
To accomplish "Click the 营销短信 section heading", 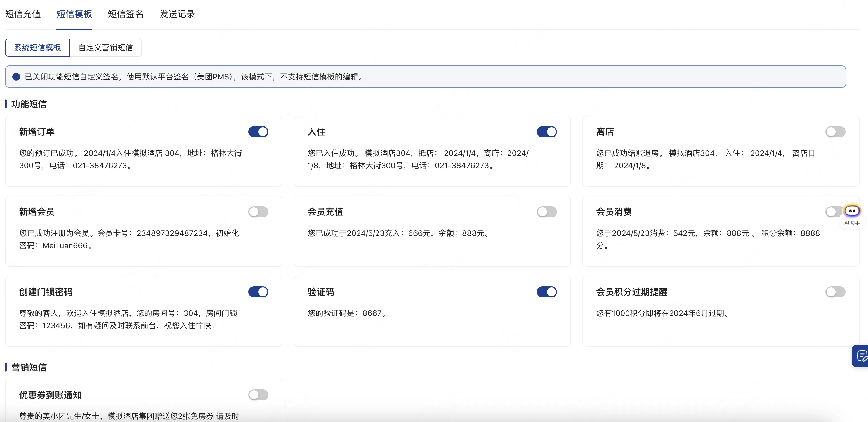I will coord(29,367).
